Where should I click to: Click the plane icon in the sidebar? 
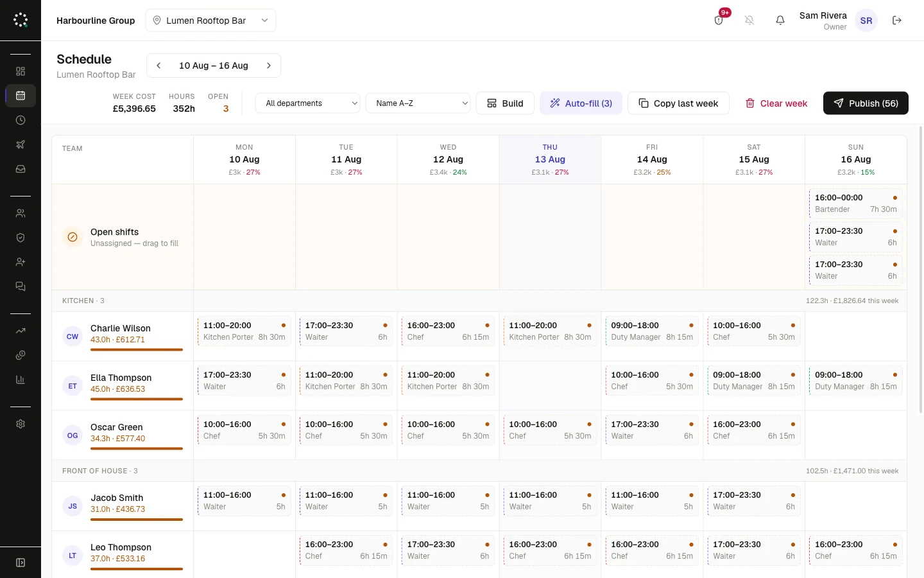(21, 144)
